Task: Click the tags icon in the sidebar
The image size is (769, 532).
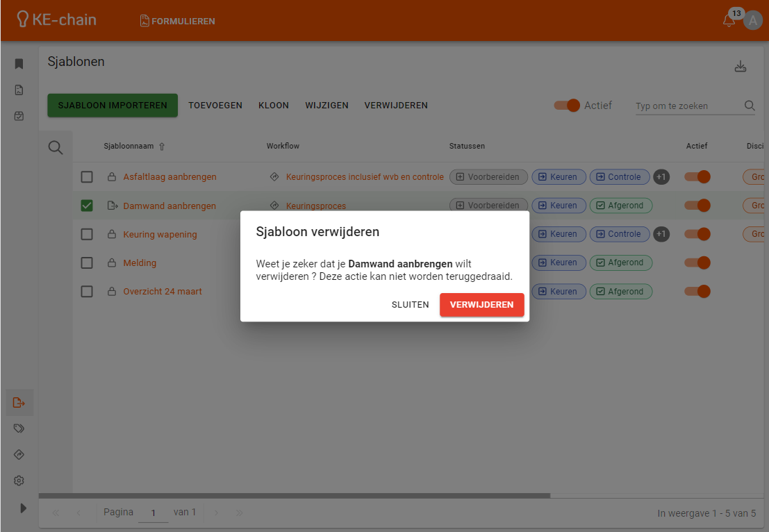Action: point(19,429)
